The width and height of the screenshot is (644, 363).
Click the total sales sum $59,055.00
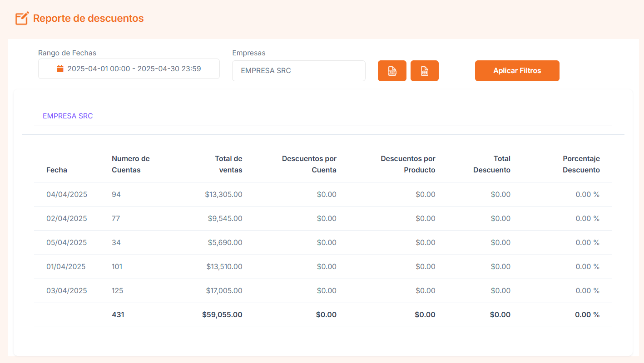coord(223,314)
